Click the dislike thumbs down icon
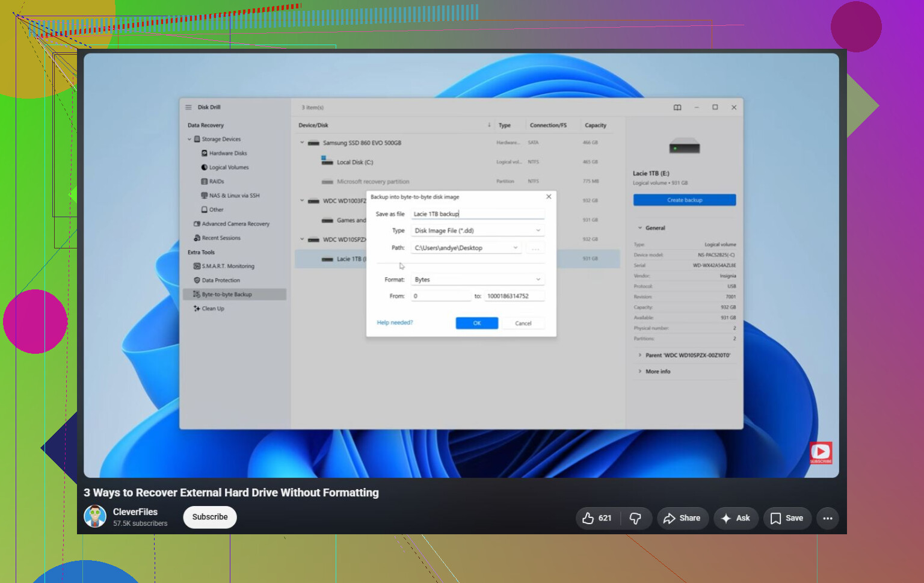Image resolution: width=924 pixels, height=583 pixels. [x=635, y=518]
